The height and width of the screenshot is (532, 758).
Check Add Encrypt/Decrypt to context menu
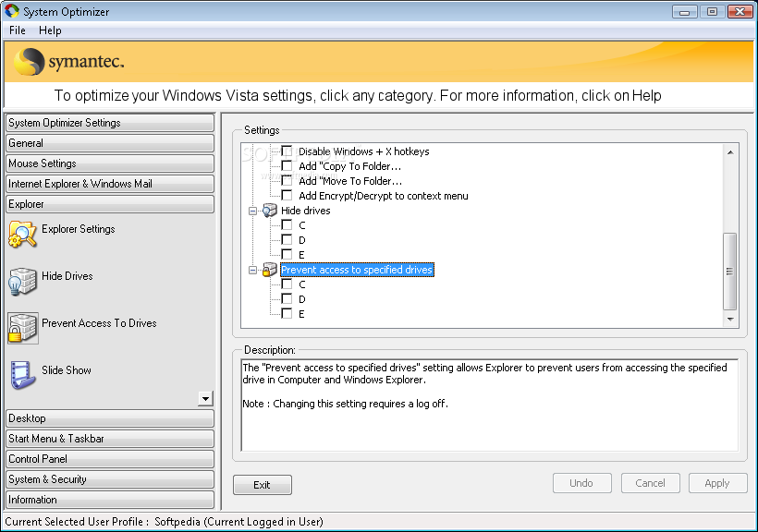tap(287, 196)
